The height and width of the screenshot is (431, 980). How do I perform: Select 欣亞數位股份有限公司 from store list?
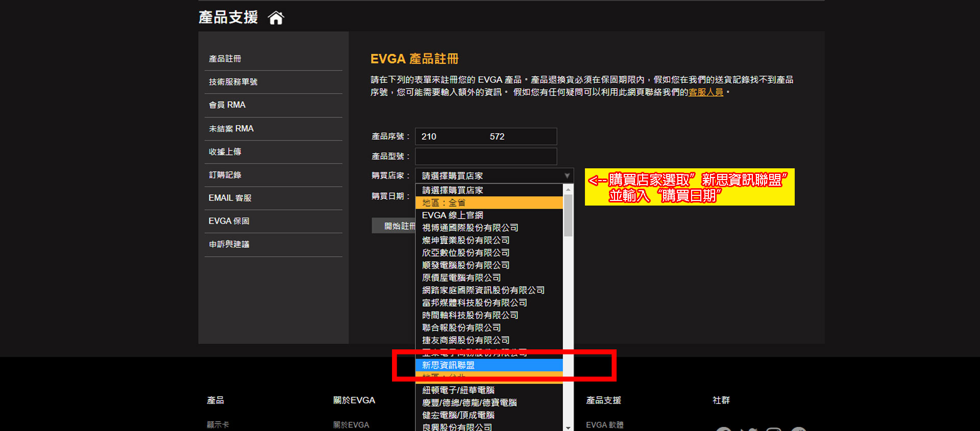[x=489, y=252]
